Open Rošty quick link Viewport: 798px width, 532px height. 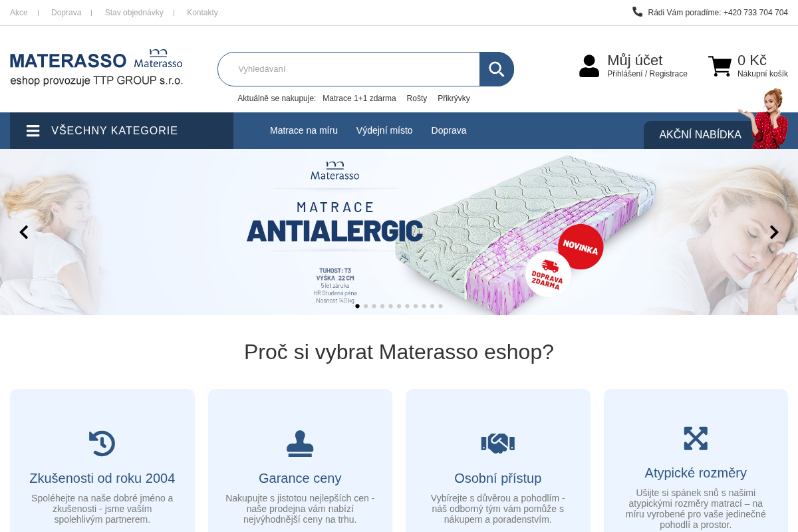(x=417, y=98)
